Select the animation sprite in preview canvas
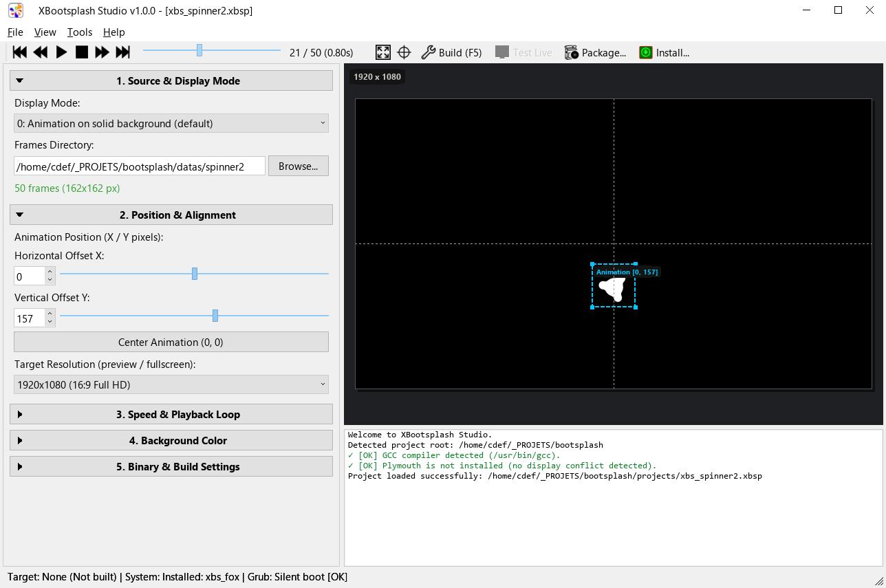Image resolution: width=886 pixels, height=588 pixels. [x=614, y=286]
